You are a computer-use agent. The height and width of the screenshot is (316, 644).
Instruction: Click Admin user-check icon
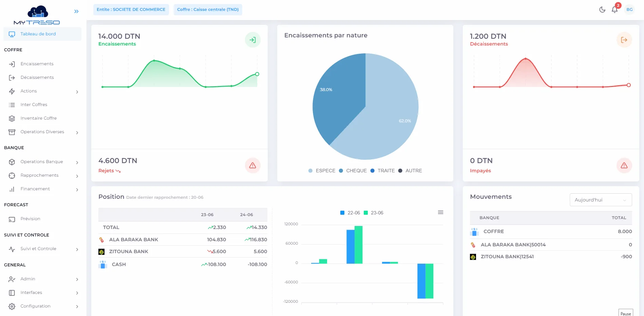click(x=12, y=279)
